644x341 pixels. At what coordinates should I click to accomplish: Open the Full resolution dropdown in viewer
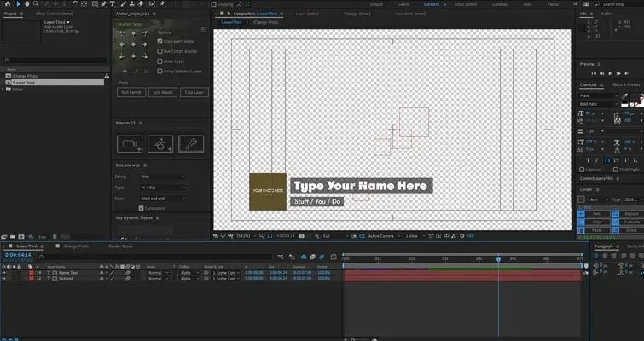334,236
